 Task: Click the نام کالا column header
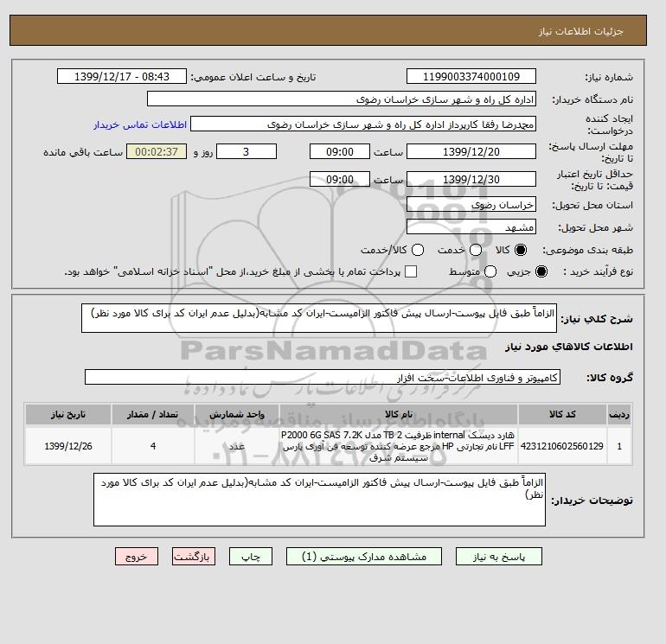pos(399,414)
